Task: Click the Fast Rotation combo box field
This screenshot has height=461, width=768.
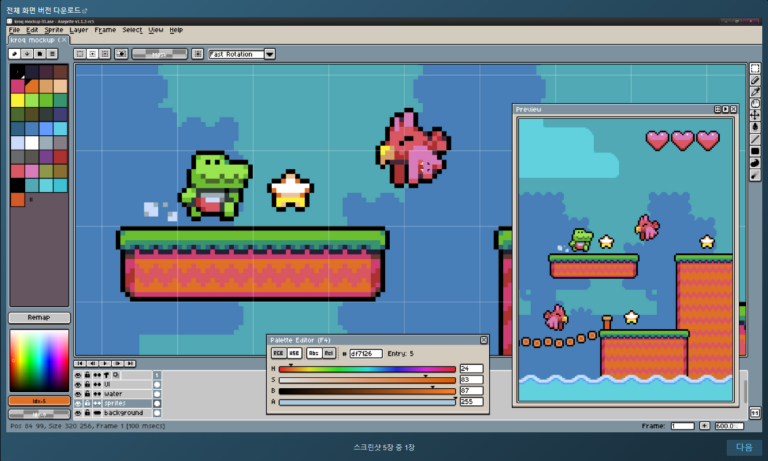Action: (x=236, y=54)
